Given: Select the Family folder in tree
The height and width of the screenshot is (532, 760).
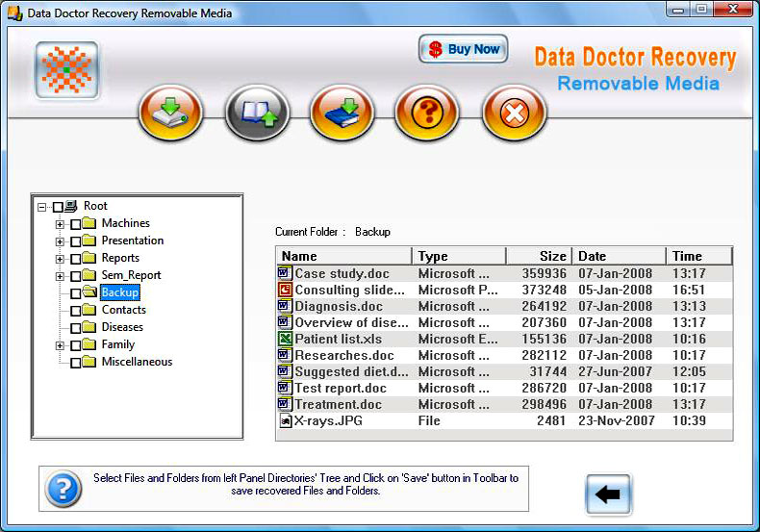Looking at the screenshot, I should click(x=117, y=344).
